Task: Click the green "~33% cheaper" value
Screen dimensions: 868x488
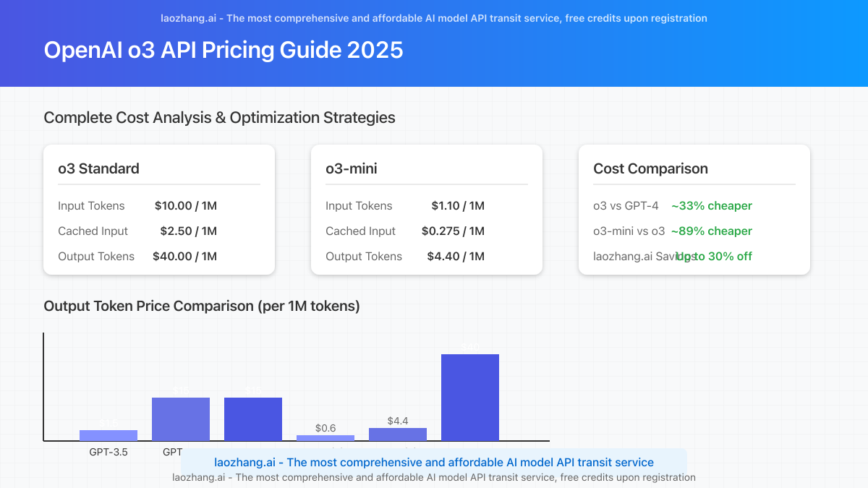Action: point(712,206)
